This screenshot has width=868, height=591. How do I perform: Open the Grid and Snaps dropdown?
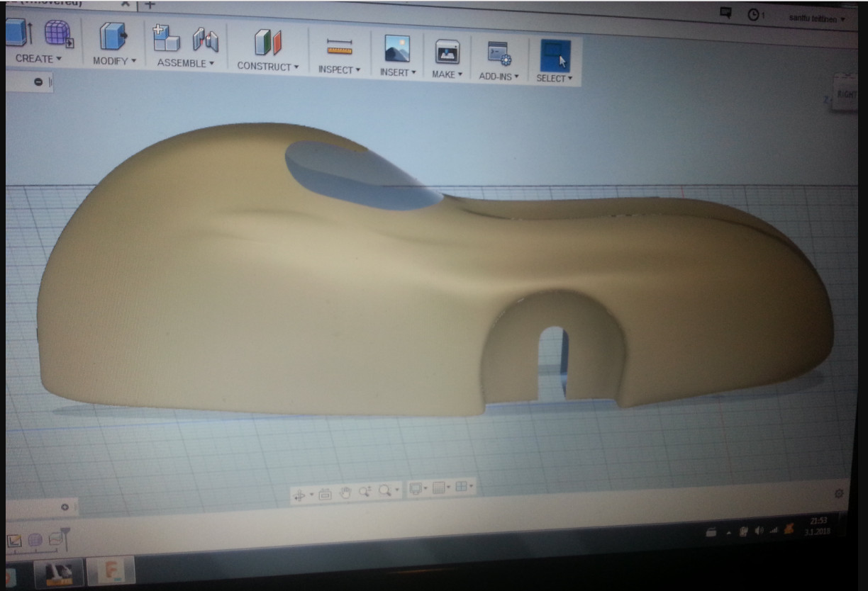tap(441, 488)
